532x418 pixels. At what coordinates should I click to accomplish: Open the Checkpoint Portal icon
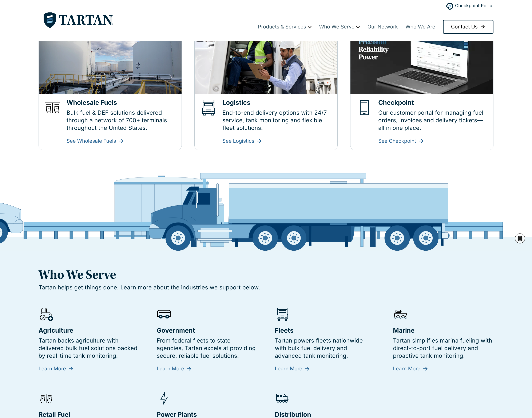click(449, 6)
